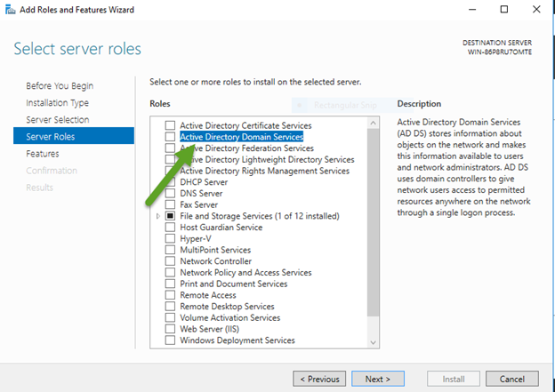Select Windows Deployment Services row text
This screenshot has width=555, height=392.
237,340
